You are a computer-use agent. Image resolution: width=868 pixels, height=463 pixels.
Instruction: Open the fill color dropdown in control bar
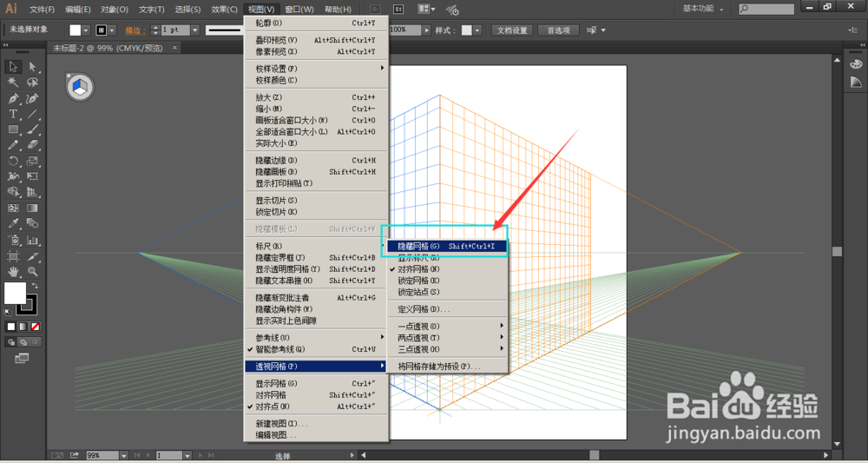[86, 30]
